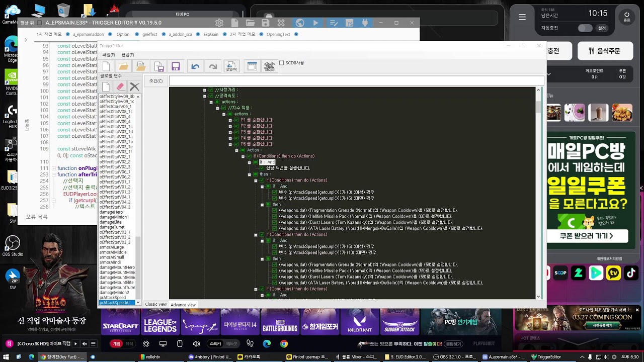
Task: Launch StarCraft Remastered tile in PC bang launcher
Action: tap(120, 322)
